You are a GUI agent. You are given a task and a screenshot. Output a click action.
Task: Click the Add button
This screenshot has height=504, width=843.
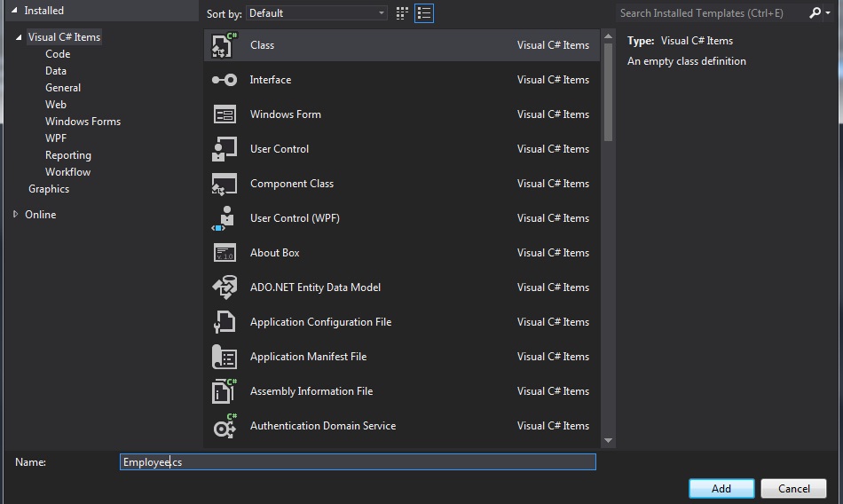[721, 488]
